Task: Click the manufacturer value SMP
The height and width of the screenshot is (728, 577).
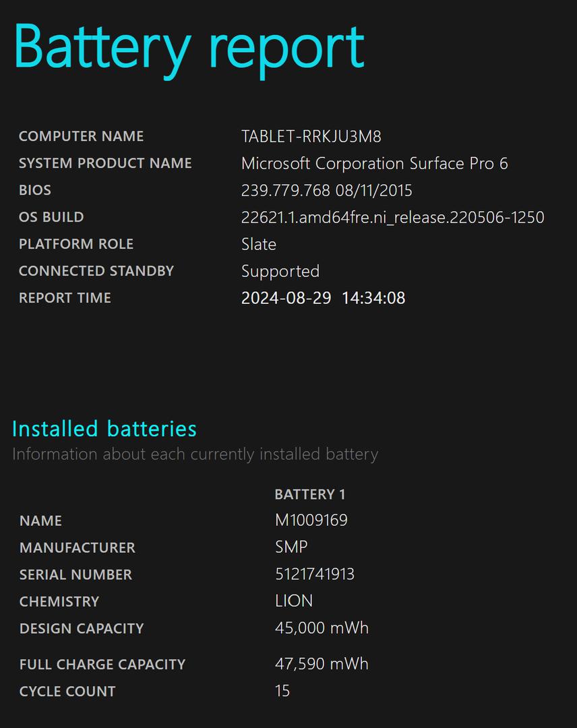Action: (x=291, y=547)
